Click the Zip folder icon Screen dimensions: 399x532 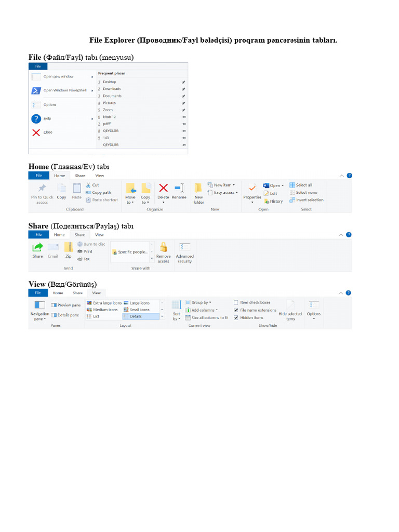(69, 247)
